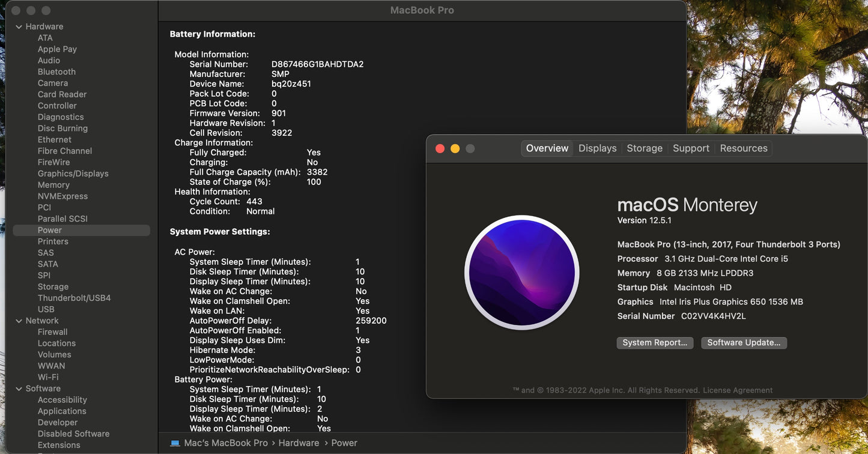Click the laptop icon in the path bar
The width and height of the screenshot is (868, 454).
[x=175, y=443]
